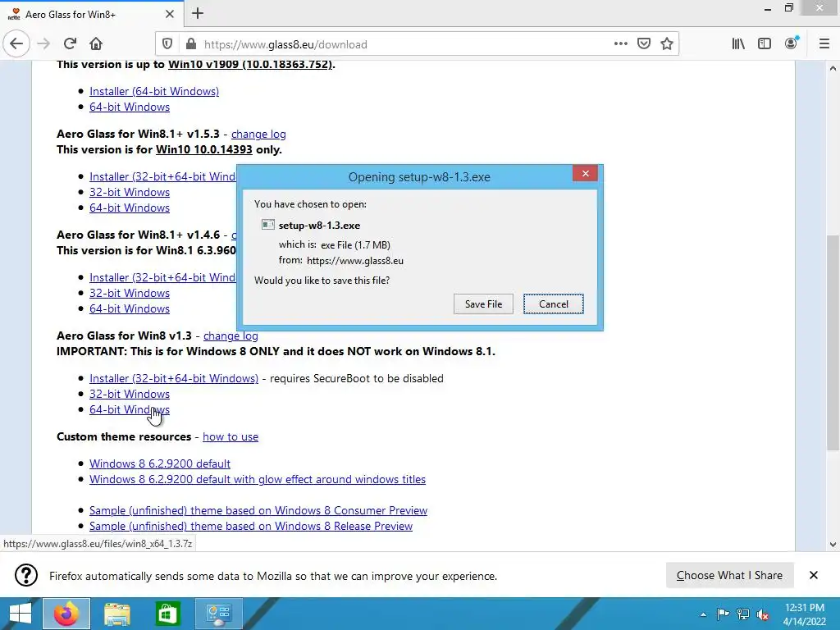
Task: Open 32-bit Windows link under v1.4.6
Action: (x=130, y=293)
